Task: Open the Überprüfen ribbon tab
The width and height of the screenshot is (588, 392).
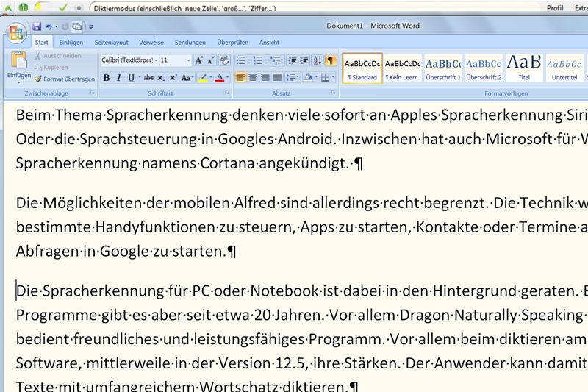Action: click(x=232, y=43)
